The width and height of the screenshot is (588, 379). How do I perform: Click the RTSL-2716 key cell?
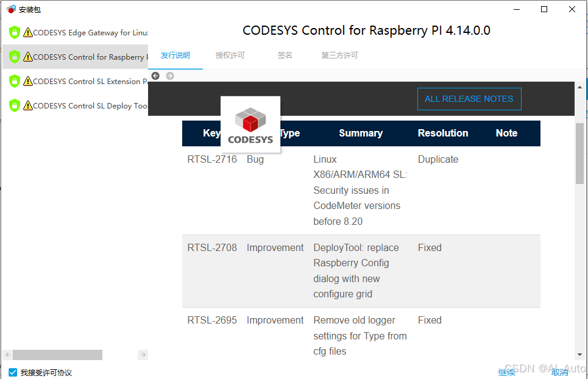click(x=212, y=159)
